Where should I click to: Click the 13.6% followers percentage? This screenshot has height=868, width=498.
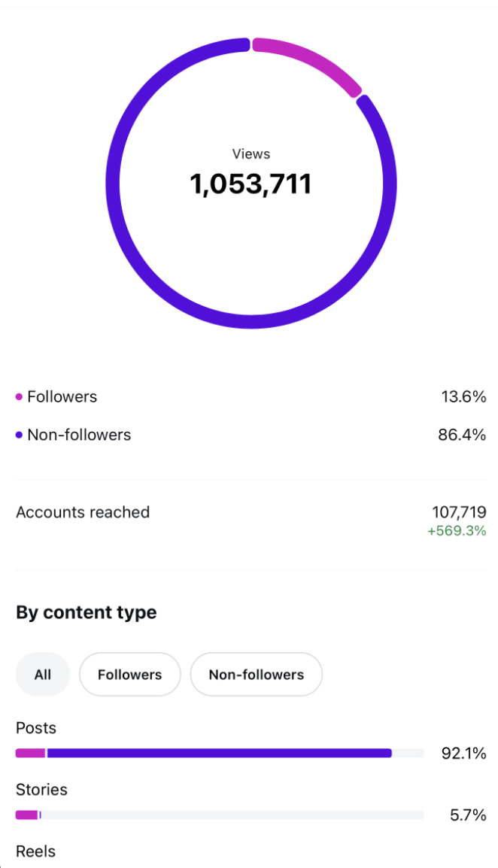click(463, 397)
